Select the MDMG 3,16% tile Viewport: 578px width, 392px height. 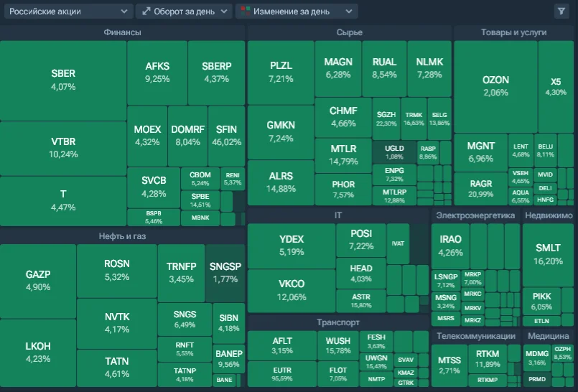[537, 358]
